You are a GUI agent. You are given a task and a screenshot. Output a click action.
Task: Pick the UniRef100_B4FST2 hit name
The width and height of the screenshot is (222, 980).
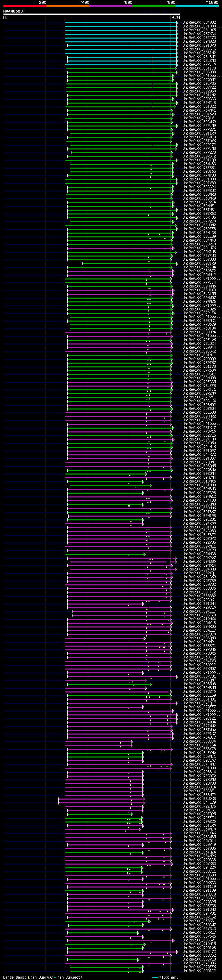(199, 535)
